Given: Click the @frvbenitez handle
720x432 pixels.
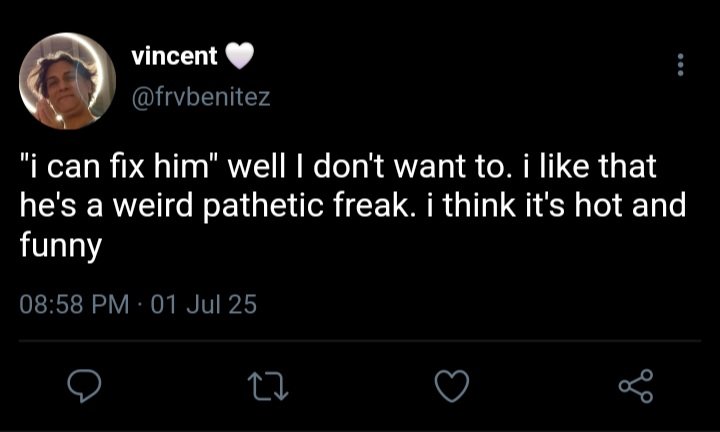Looking at the screenshot, I should click(200, 97).
